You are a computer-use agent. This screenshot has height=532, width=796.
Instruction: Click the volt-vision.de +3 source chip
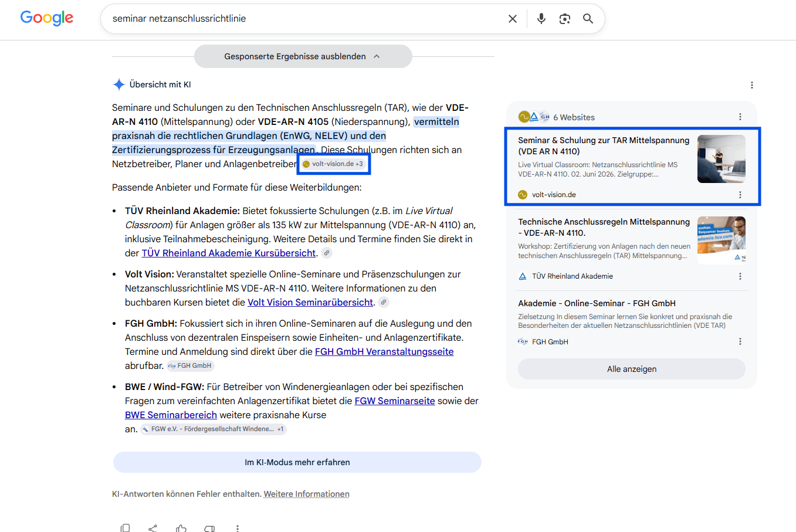click(x=333, y=164)
